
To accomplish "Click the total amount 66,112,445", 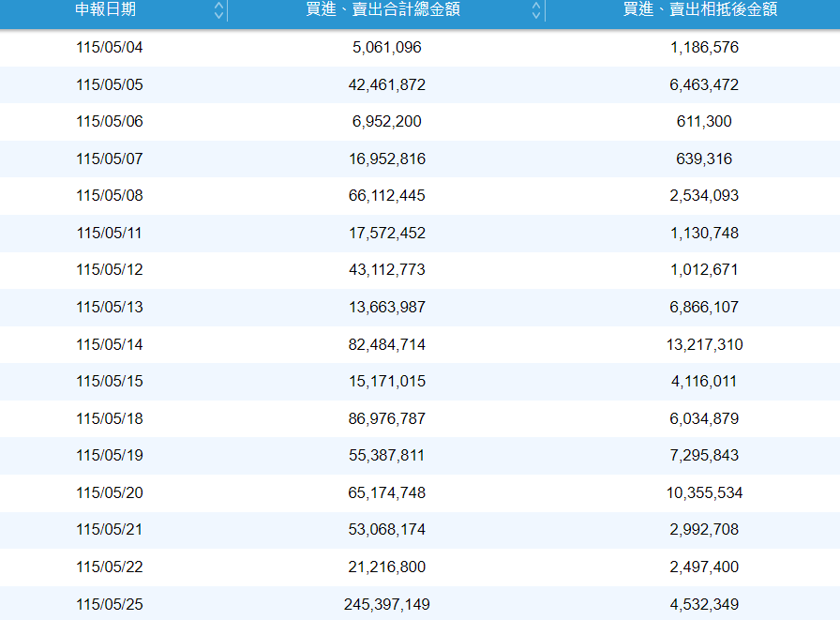I will (387, 196).
